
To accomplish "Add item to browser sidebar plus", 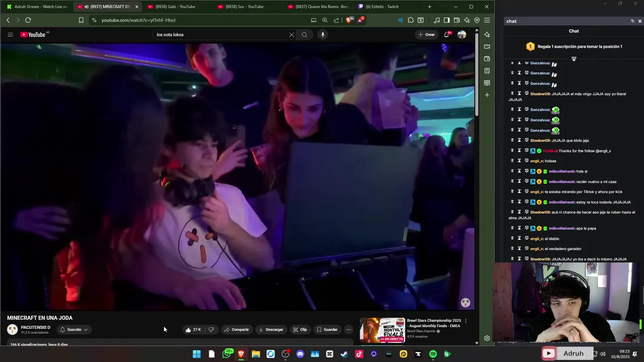I will (x=487, y=95).
